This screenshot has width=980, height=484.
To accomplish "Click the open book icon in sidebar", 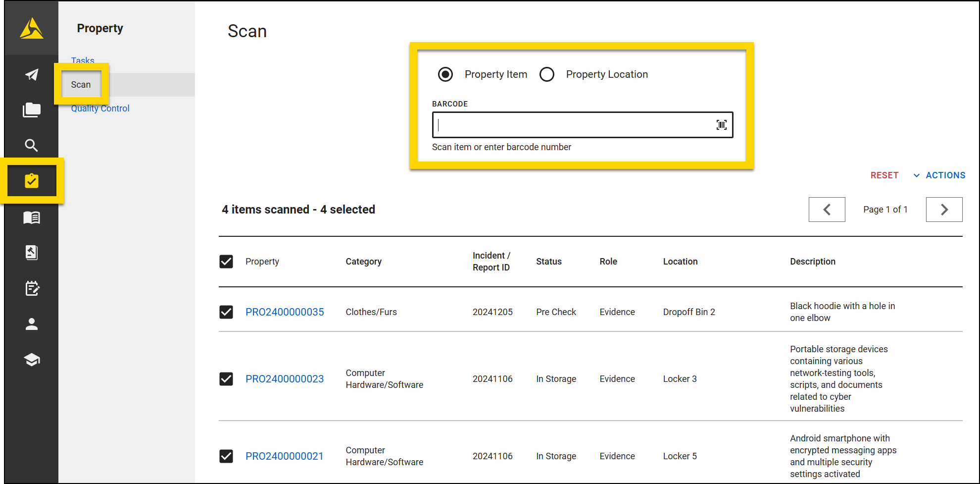I will [32, 217].
